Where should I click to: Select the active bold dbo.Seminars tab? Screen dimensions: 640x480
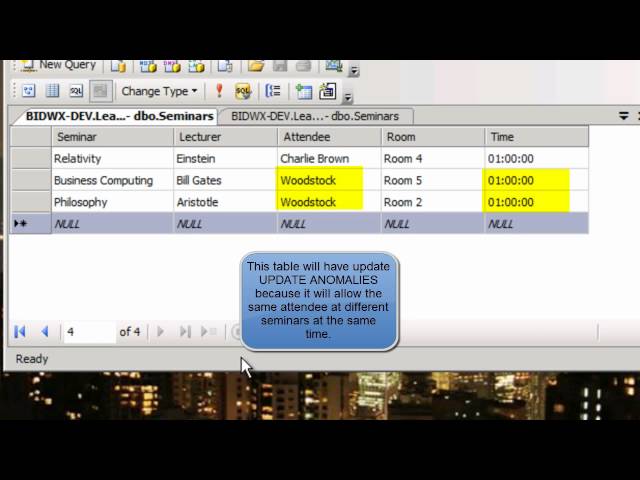119,116
